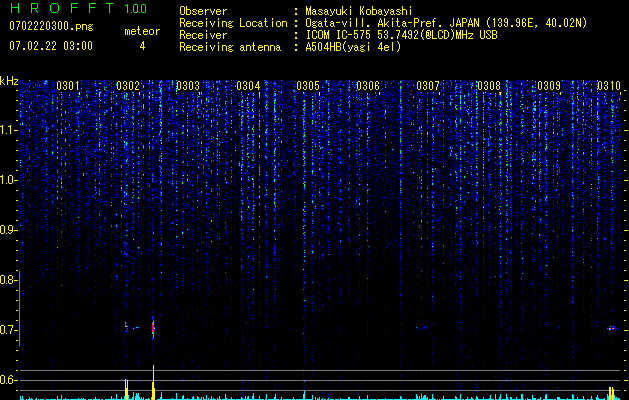The height and width of the screenshot is (400, 629).
Task: Click the 0.9 kHz axis tick label
Action: pyautogui.click(x=8, y=230)
